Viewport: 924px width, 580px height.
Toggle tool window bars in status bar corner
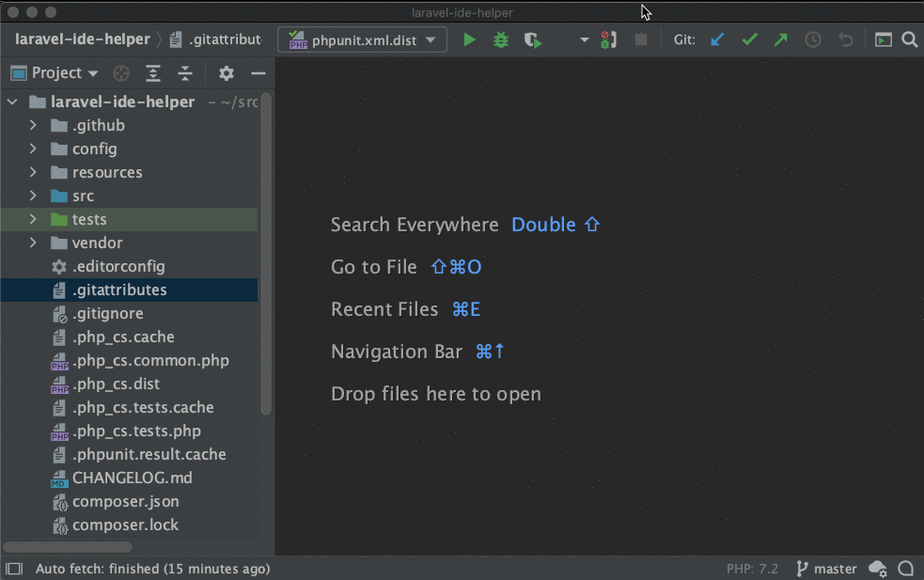point(14,569)
